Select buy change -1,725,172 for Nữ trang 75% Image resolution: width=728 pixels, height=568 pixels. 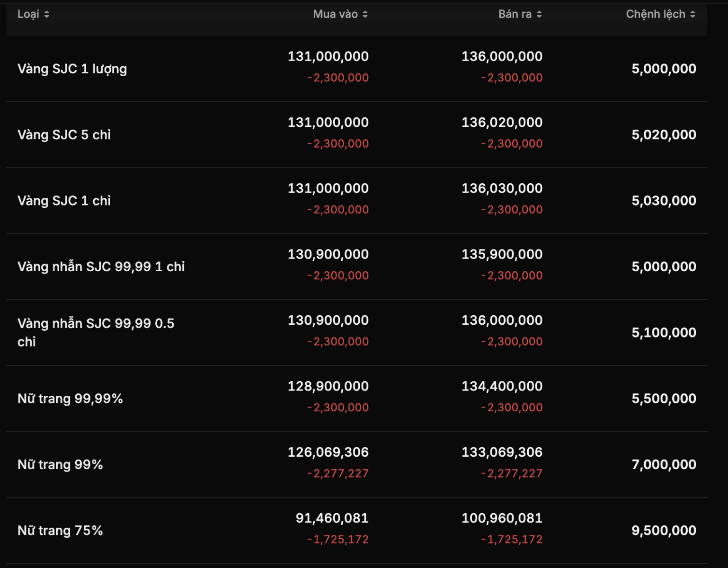pos(338,539)
